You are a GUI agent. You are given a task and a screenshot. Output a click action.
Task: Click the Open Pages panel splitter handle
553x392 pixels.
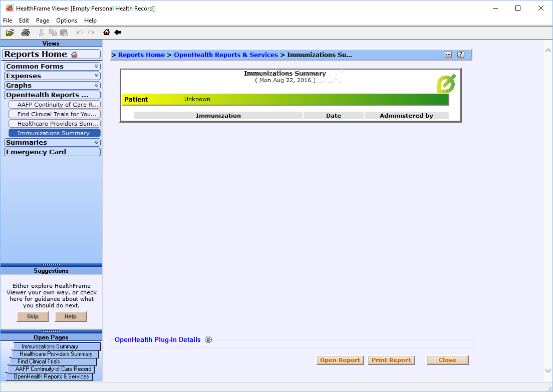pyautogui.click(x=51, y=331)
